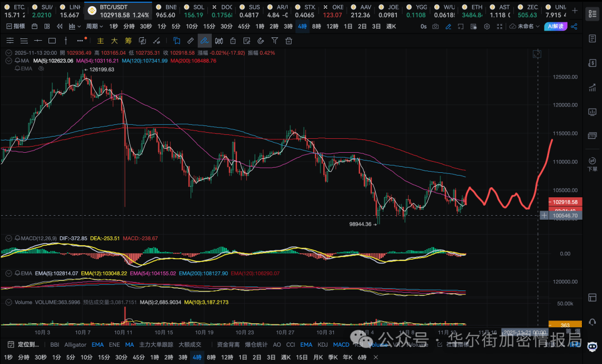Screen dimensions: 602x364
Task: Toggle the 筹 chip distribution button
Action: [x=128, y=41]
